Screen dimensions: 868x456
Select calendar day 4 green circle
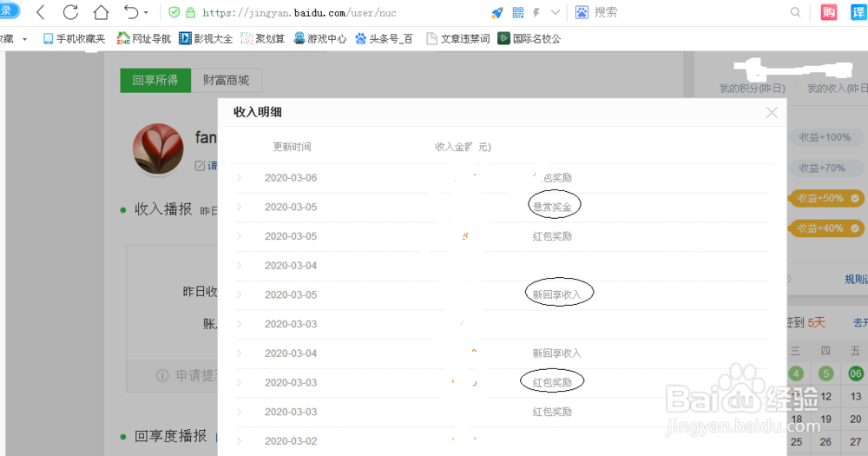(x=796, y=373)
